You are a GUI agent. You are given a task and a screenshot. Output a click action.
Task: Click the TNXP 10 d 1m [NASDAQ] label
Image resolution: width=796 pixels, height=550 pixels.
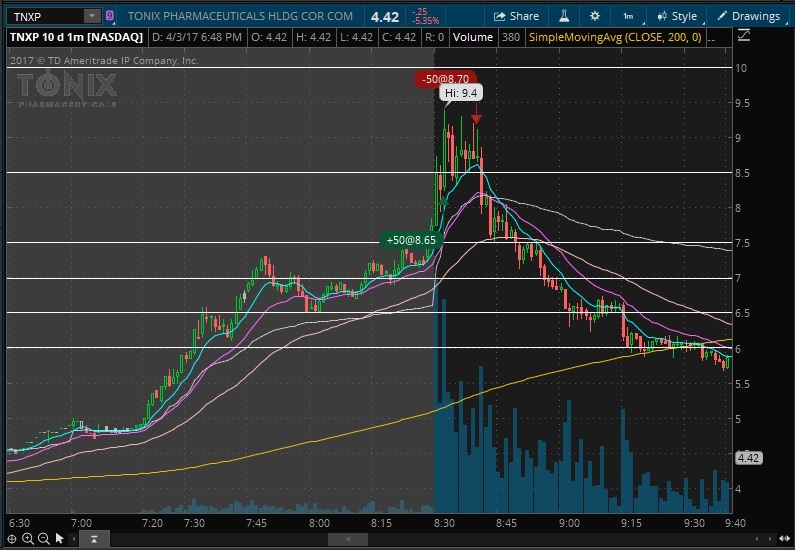click(76, 37)
